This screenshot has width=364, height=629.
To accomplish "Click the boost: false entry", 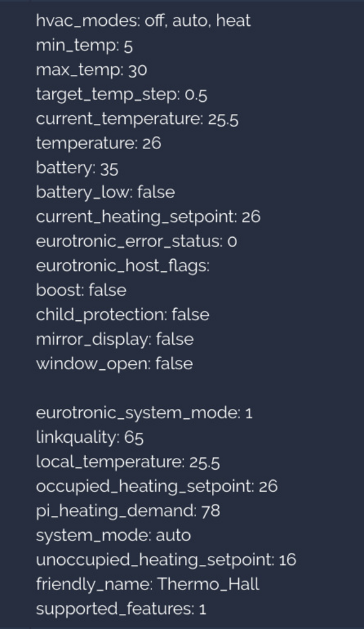I will pos(81,290).
